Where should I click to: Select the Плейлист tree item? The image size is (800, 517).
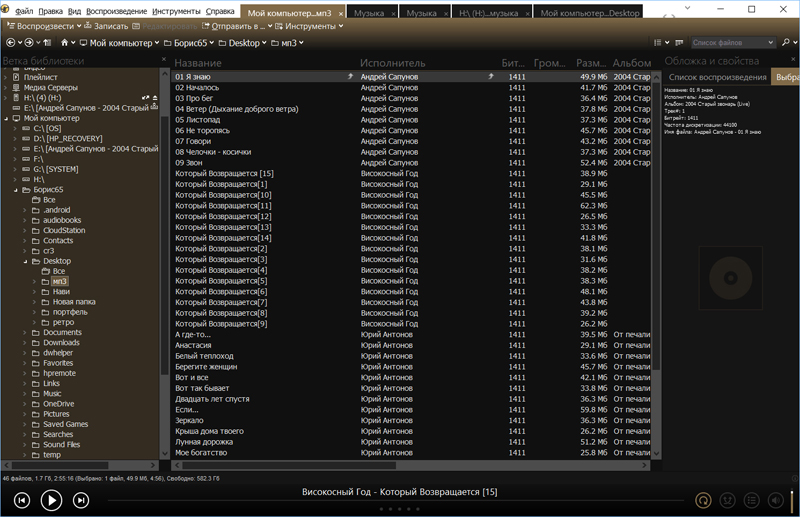pyautogui.click(x=40, y=77)
